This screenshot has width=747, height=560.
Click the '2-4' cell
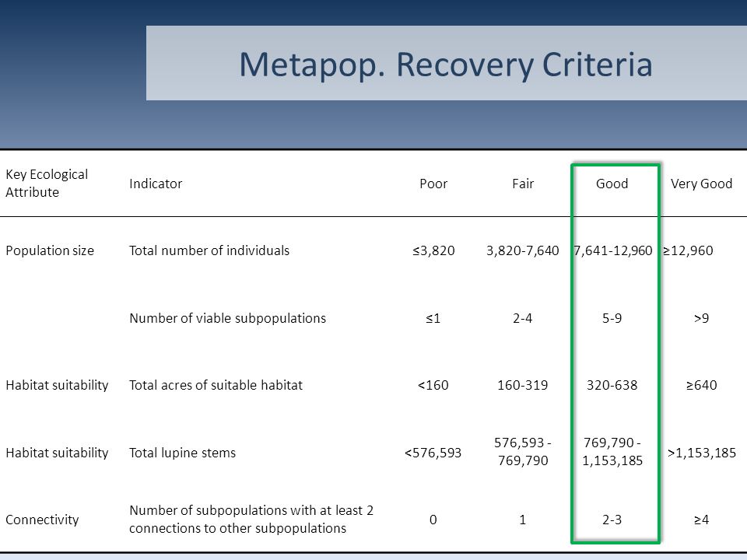coord(523,318)
